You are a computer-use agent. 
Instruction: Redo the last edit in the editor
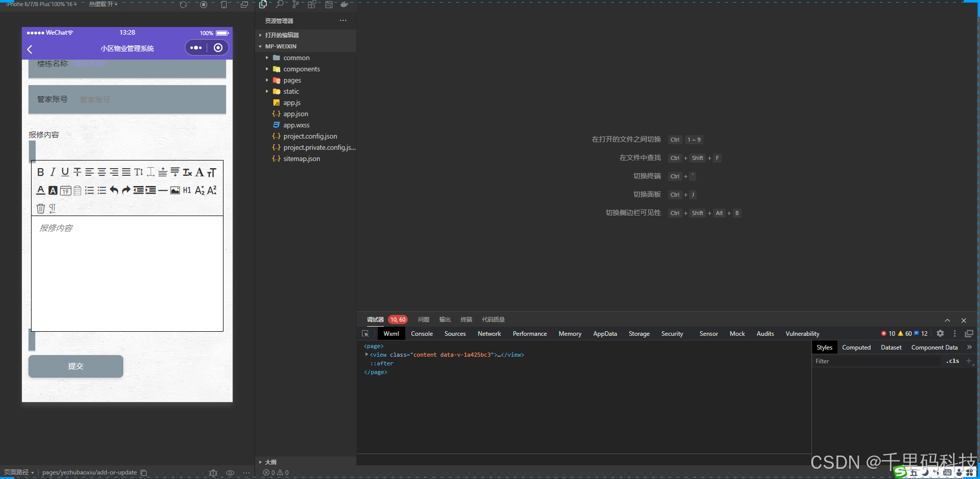point(126,190)
